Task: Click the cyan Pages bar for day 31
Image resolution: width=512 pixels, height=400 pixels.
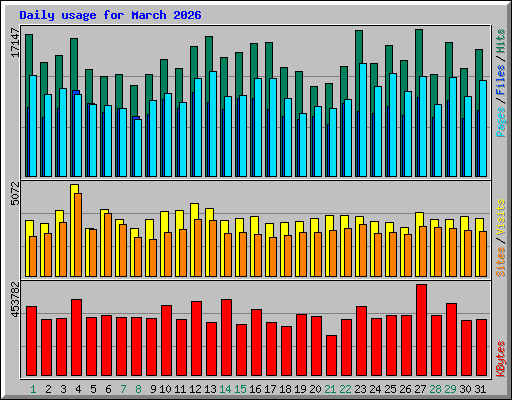Action: point(483,128)
